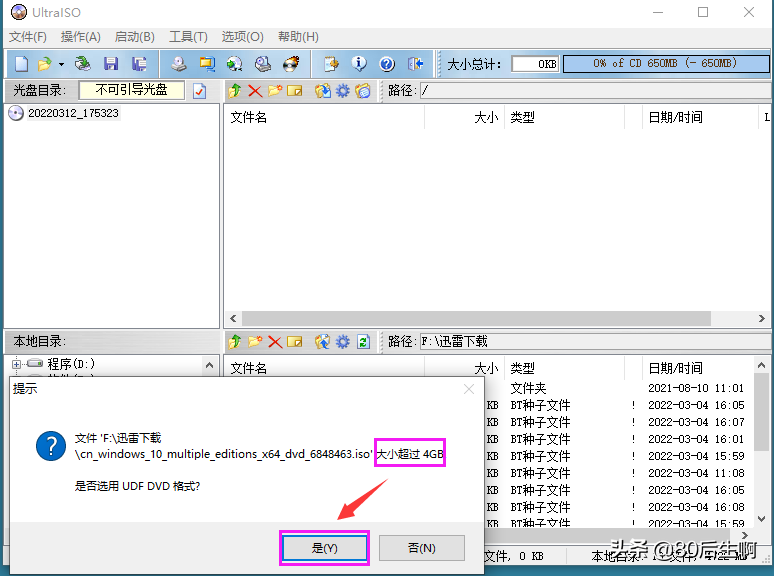Click 是(Y) to use UDF DVD format
This screenshot has height=576, width=774.
[x=324, y=548]
